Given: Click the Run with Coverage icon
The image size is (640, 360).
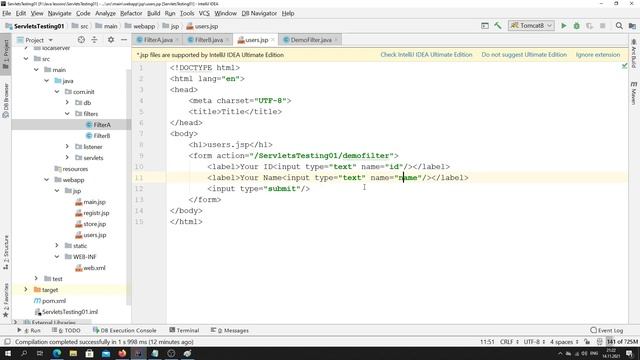Looking at the screenshot, I should (x=589, y=26).
